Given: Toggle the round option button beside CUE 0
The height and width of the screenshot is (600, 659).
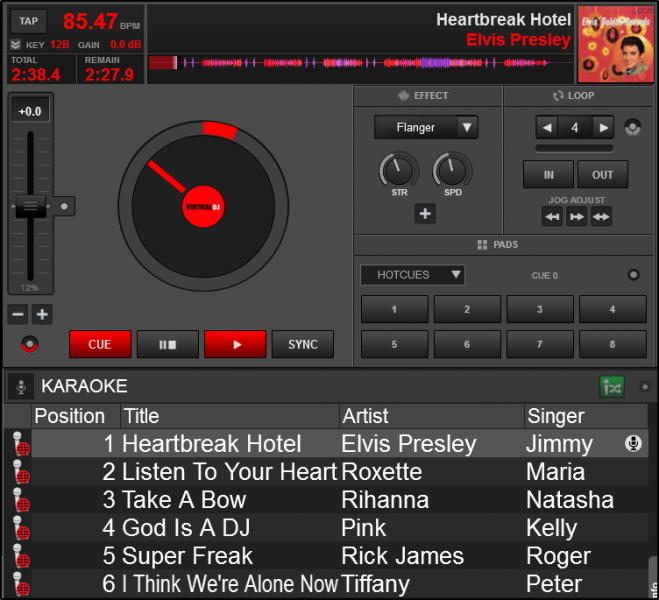Looking at the screenshot, I should pos(633,275).
